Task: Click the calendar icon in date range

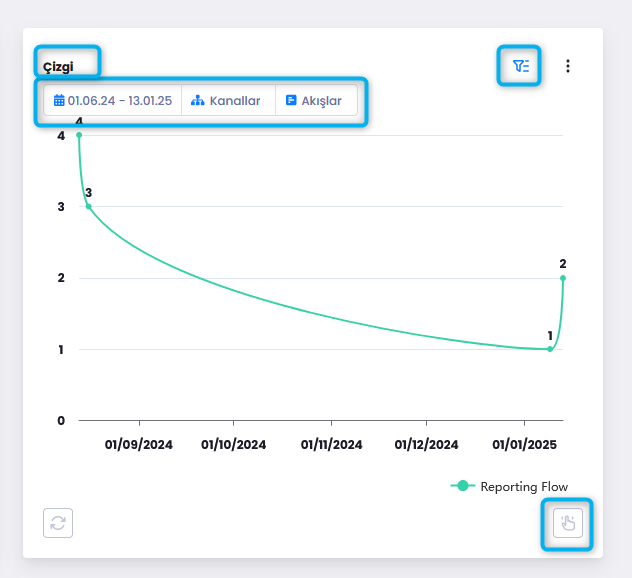Action: point(59,101)
